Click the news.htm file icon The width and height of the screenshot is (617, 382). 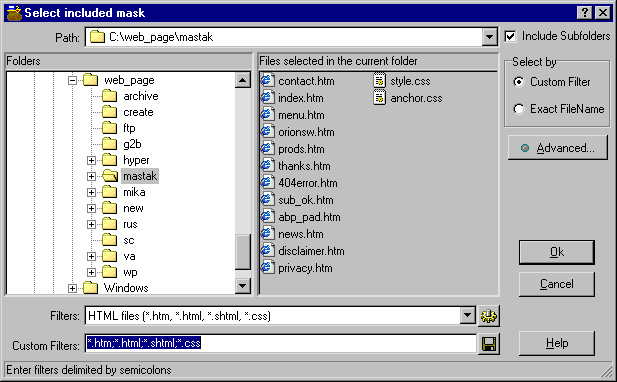268,234
